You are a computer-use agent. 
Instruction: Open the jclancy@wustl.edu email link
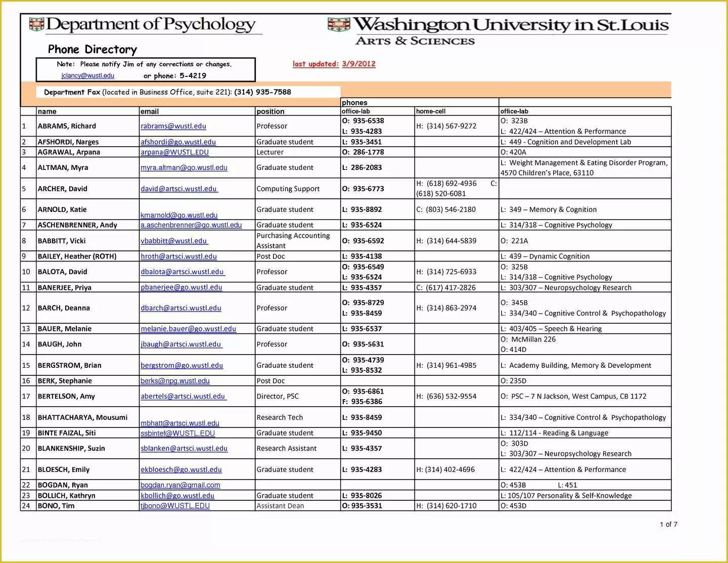pos(88,75)
